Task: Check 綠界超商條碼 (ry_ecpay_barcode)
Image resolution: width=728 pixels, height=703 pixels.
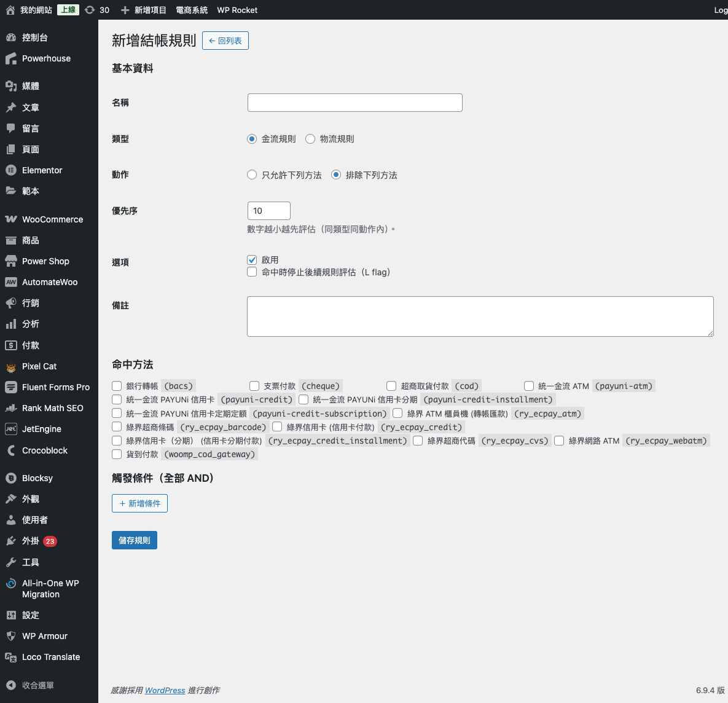Action: [x=117, y=426]
